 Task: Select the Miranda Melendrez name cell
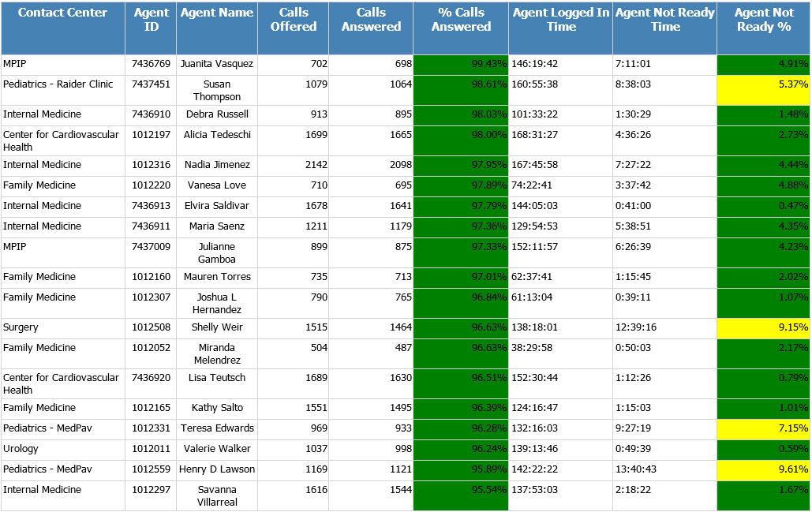(217, 353)
